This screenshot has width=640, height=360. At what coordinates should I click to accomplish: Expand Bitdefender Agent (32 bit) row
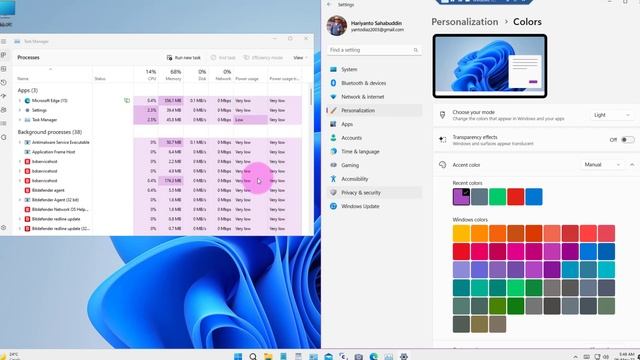[20, 200]
